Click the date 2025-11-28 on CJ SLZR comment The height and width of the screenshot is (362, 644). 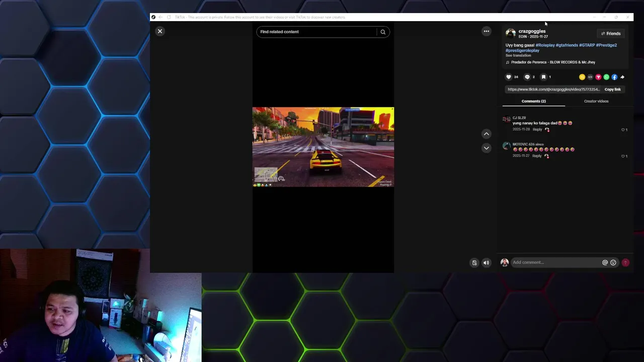(x=521, y=129)
